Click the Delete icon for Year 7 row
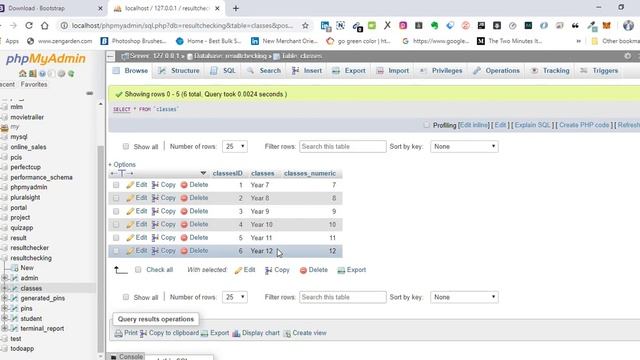640x360 pixels. coord(184,185)
